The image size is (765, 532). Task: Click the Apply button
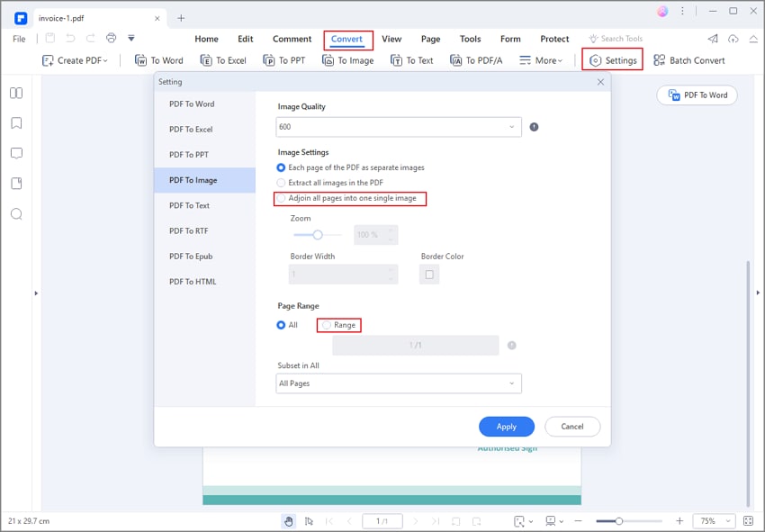tap(507, 427)
